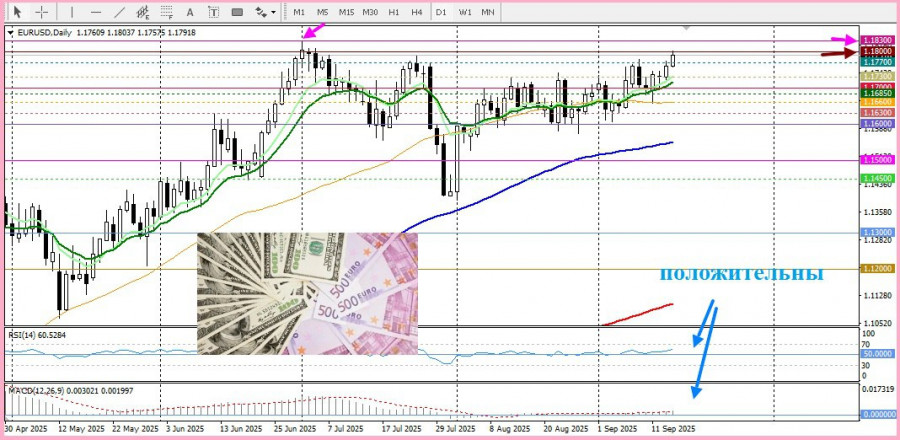Click the 1.11280 price scale value
Screen dimensions: 900x440
(x=876, y=295)
